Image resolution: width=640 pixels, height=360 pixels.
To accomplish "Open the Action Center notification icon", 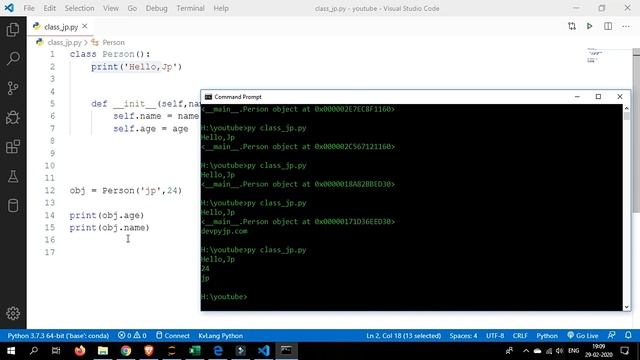I will coord(625,351).
